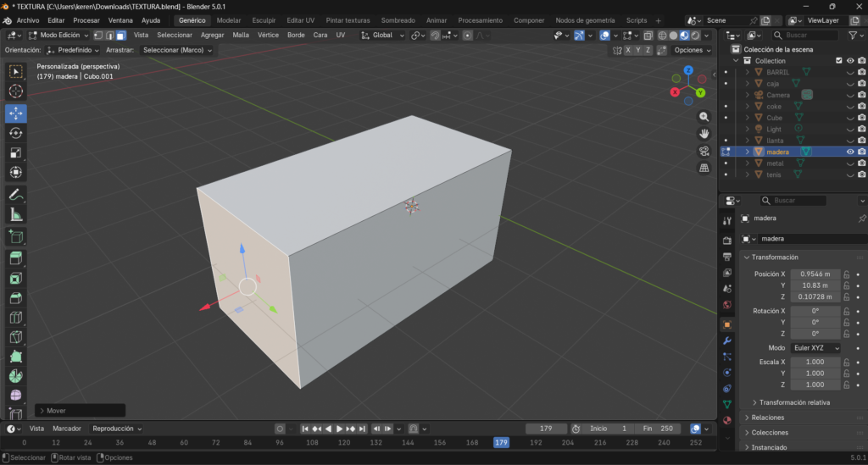The width and height of the screenshot is (868, 465).
Task: Open the Euler XYZ rotation mode dropdown
Action: tap(815, 348)
